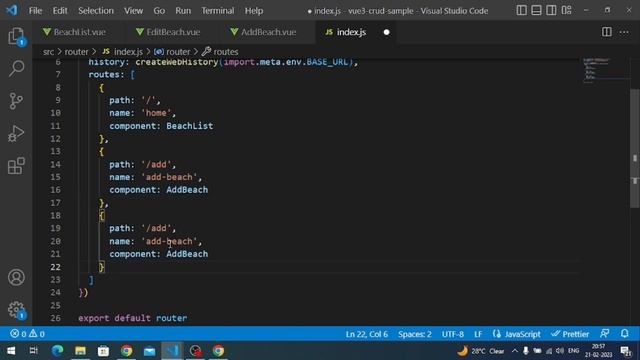The image size is (640, 360).
Task: Open the Run and Debug view
Action: 16,133
